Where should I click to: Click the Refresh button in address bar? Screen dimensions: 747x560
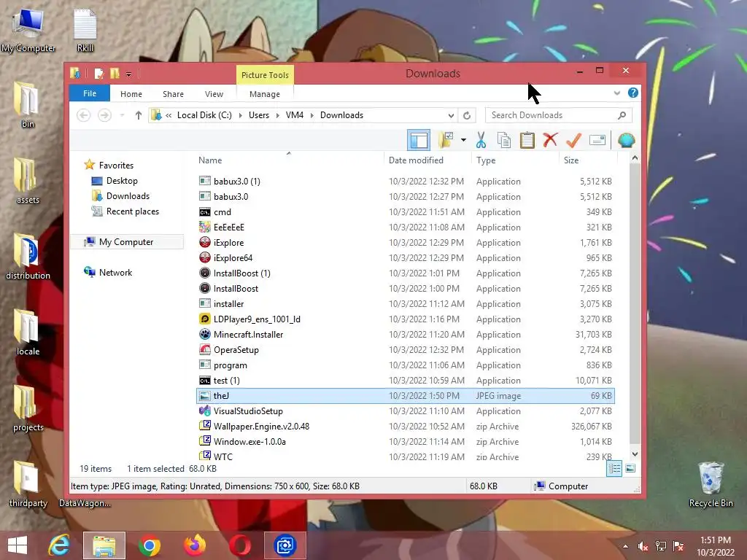[x=467, y=115]
